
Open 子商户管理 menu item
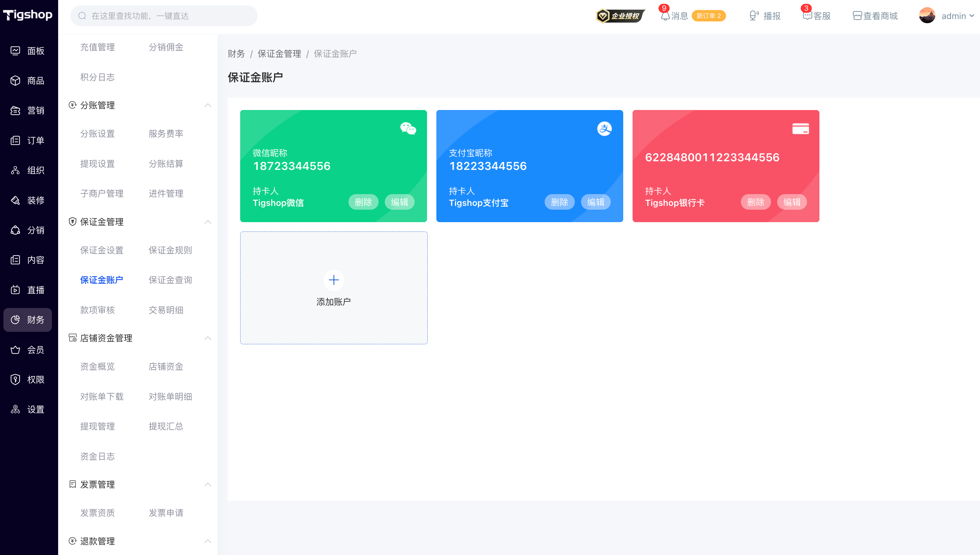(102, 194)
